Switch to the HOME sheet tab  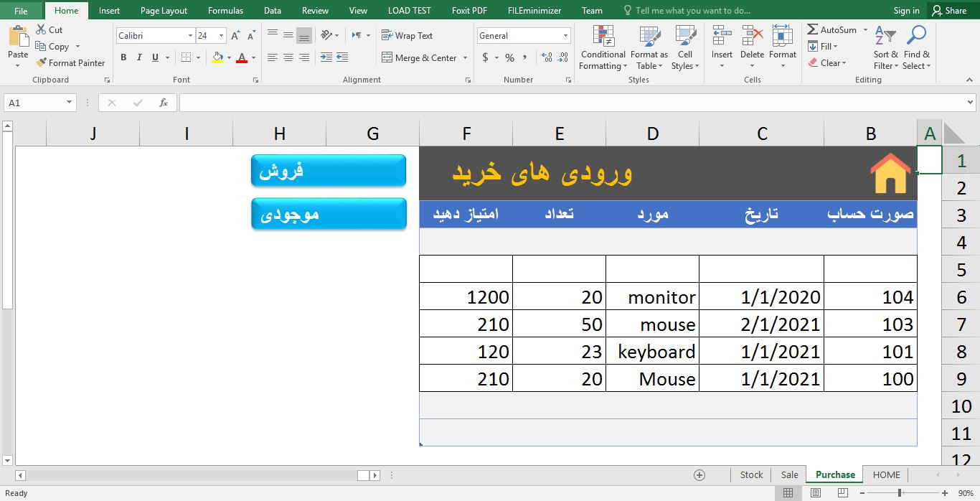886,474
